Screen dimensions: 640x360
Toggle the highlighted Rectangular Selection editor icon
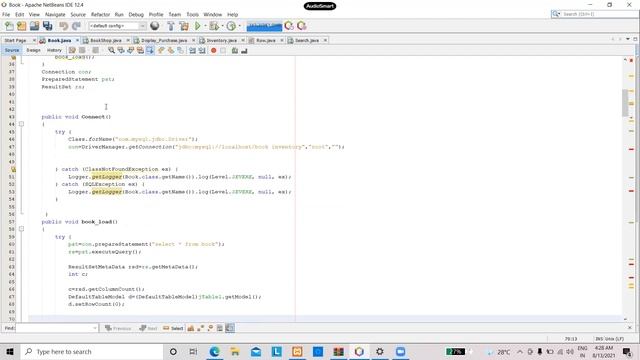click(150, 51)
